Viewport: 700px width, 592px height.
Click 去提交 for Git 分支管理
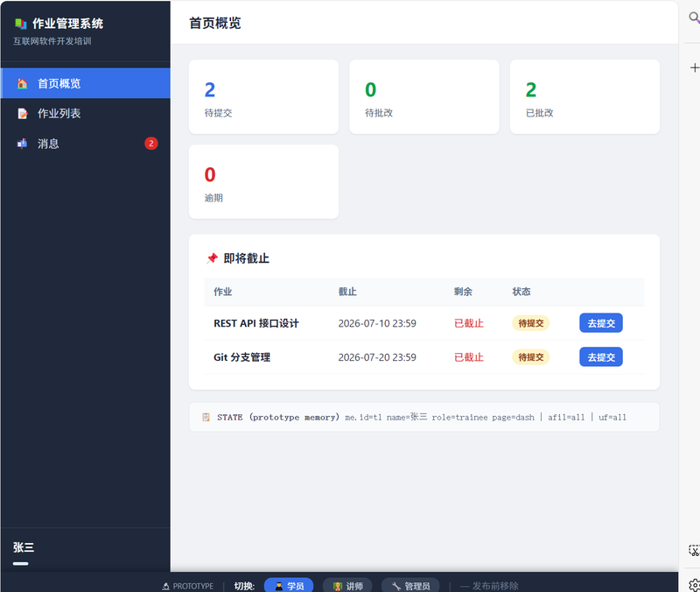[x=601, y=357]
